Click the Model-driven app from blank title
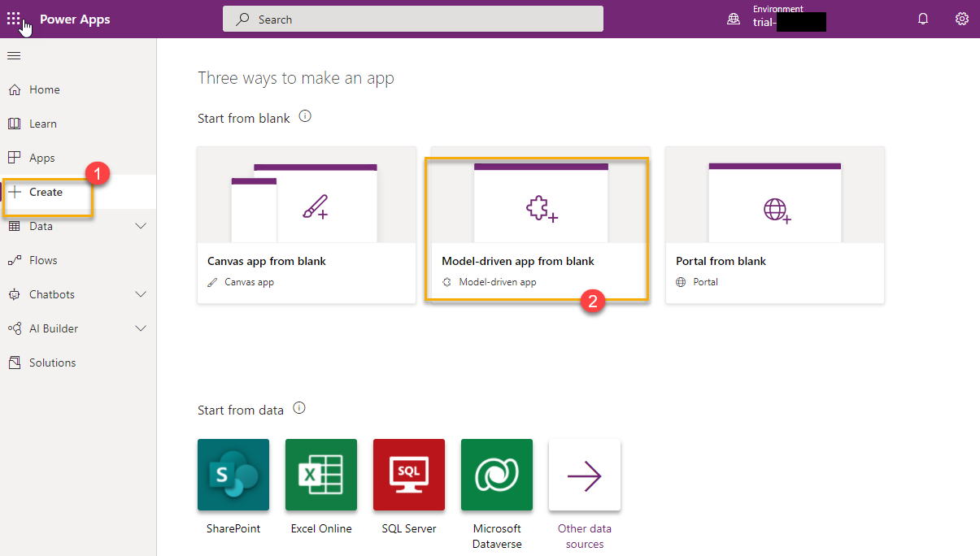 click(518, 261)
